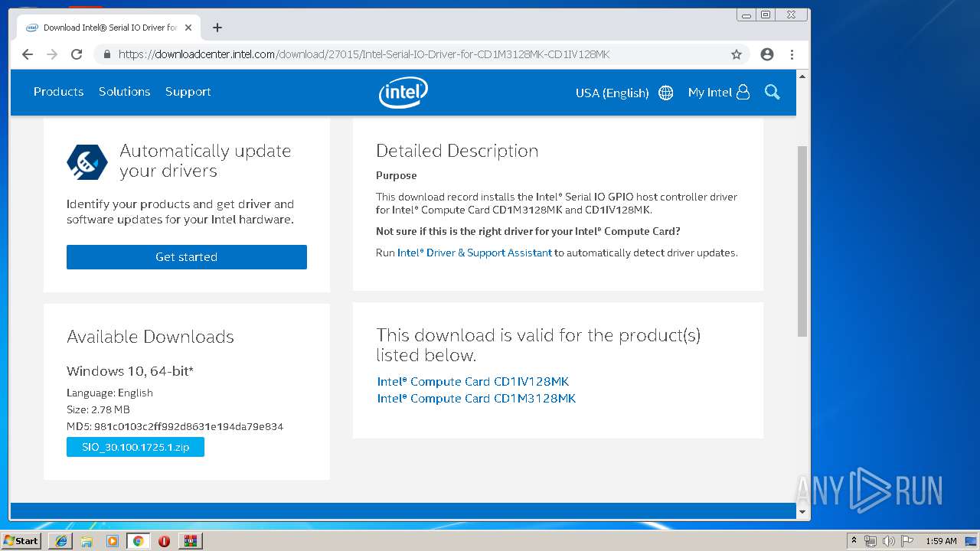Click the taskbar clock 1:59 AM
Screen dimensions: 980x551
point(941,541)
